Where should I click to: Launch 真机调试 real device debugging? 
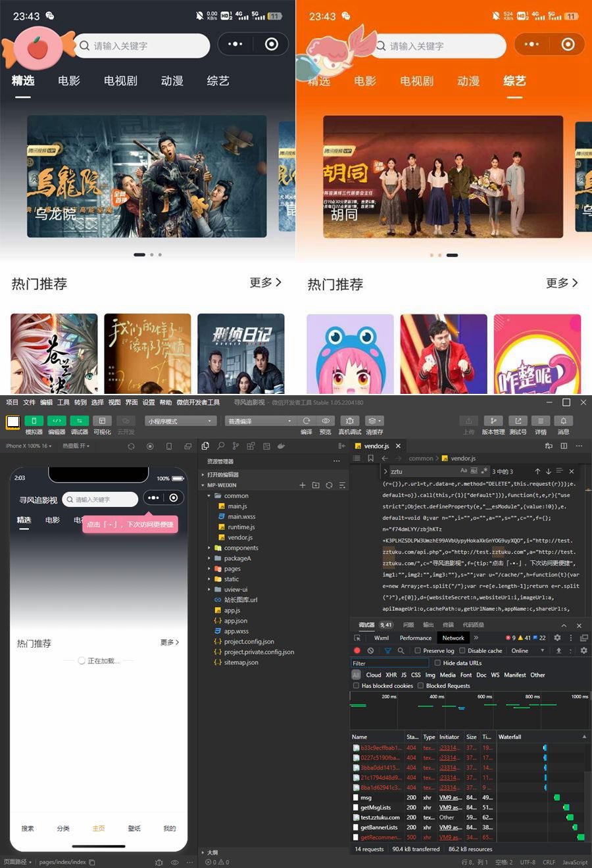349,421
